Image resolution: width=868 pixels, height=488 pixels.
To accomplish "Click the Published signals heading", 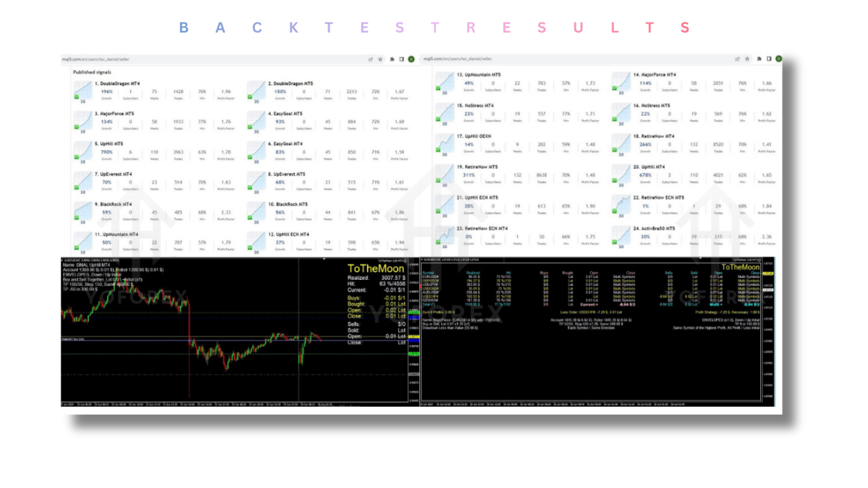I will point(92,70).
